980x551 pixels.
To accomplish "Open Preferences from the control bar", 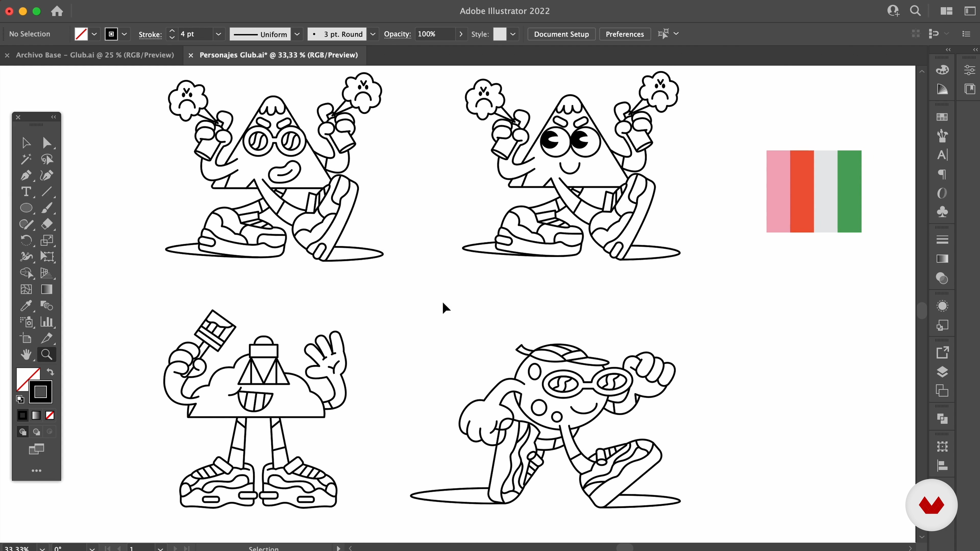I will 624,34.
